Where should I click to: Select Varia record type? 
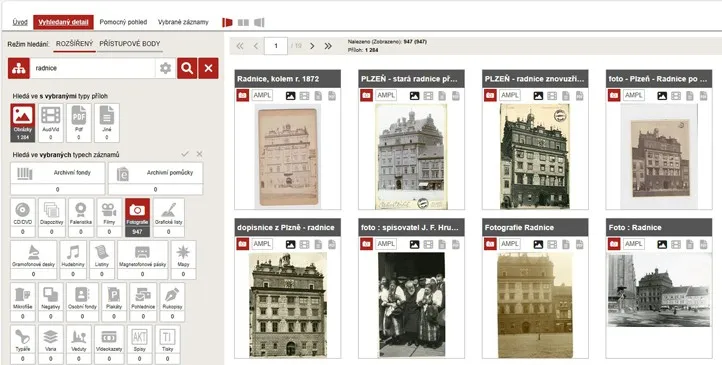pyautogui.click(x=51, y=344)
